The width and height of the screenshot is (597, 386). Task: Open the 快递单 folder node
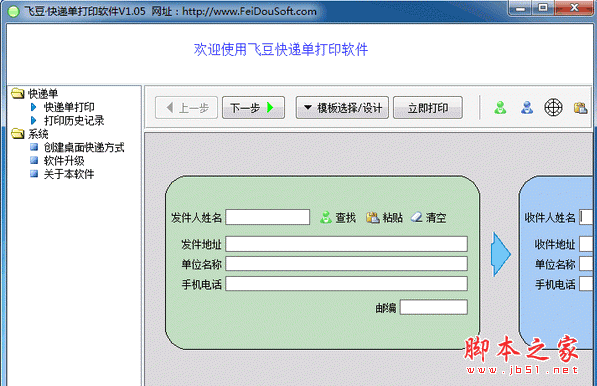(35, 93)
